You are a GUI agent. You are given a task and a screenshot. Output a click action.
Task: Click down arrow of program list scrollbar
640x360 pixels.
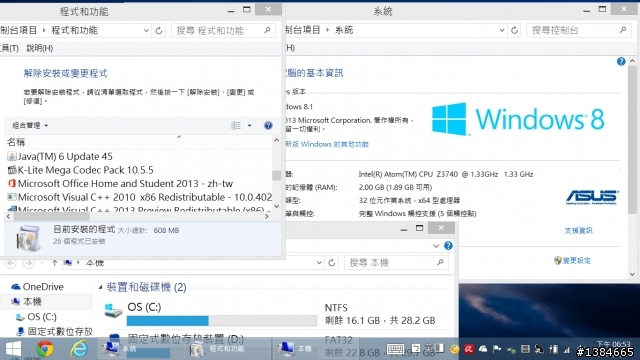[x=276, y=207]
